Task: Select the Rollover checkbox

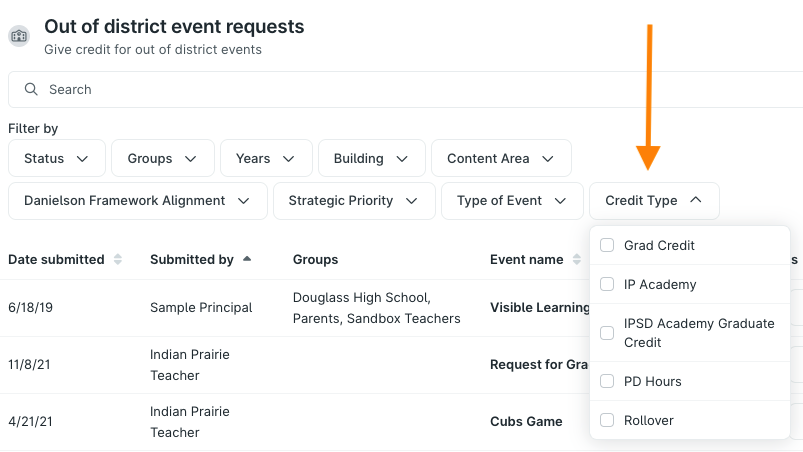Action: (607, 420)
